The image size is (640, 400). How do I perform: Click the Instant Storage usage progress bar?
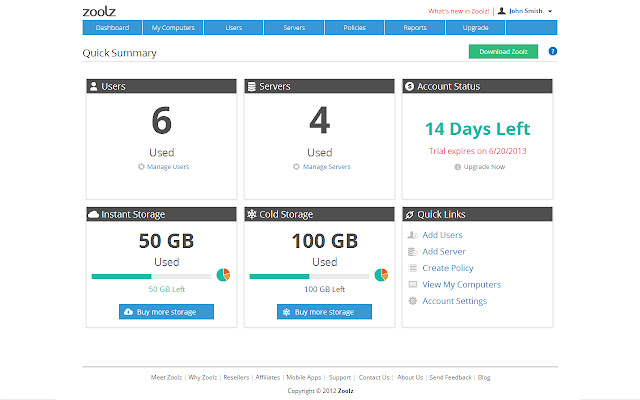(151, 276)
